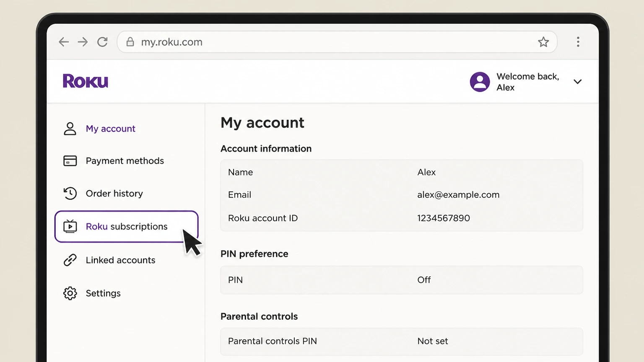
Task: Click the credit card icon for Payment methods
Action: (70, 161)
